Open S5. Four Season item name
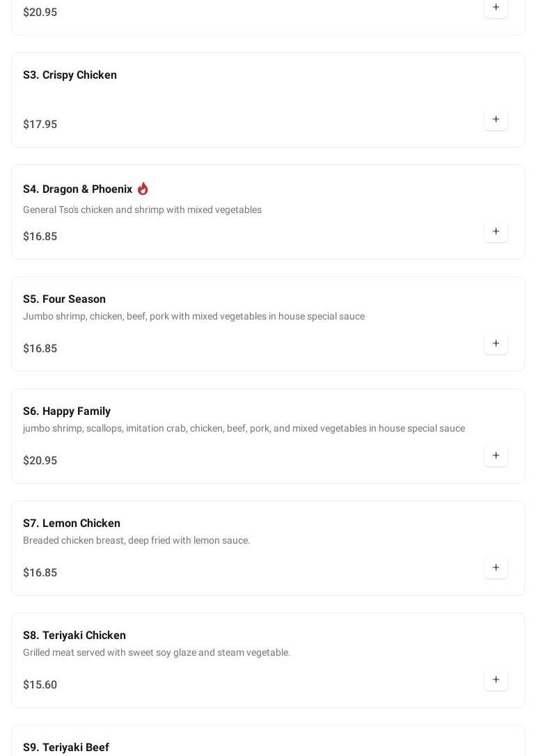The width and height of the screenshot is (536, 756). (64, 299)
